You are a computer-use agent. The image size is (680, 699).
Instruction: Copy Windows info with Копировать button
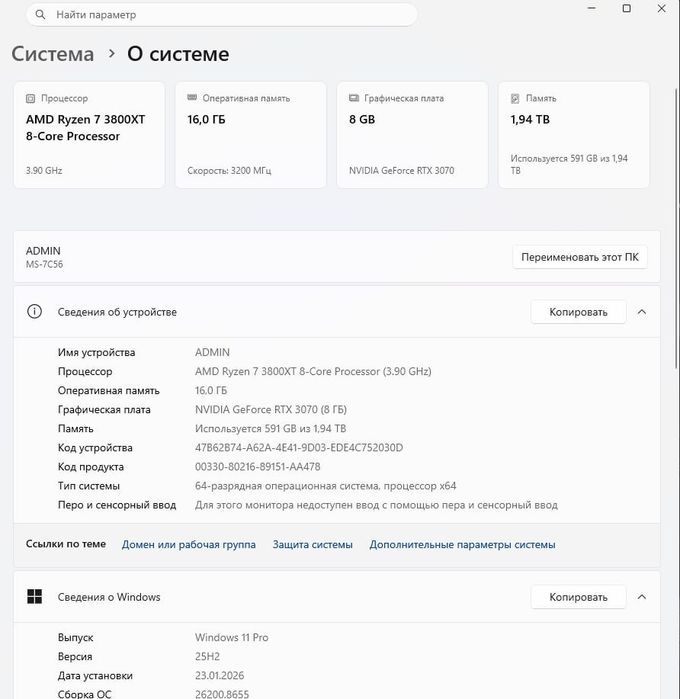(x=578, y=596)
